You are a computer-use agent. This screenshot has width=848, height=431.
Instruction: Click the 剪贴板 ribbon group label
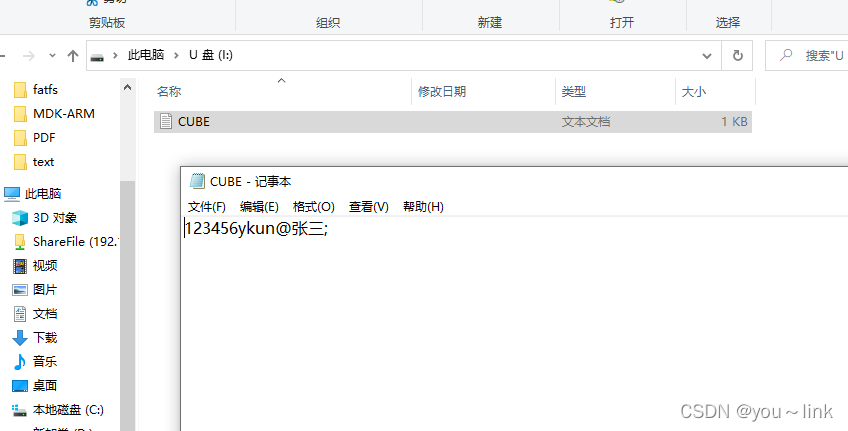107,23
